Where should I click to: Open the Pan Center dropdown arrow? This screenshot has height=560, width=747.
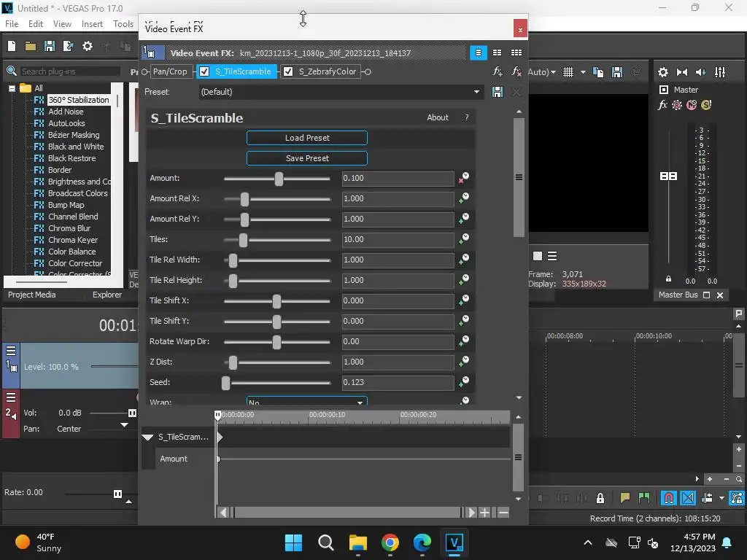[124, 425]
